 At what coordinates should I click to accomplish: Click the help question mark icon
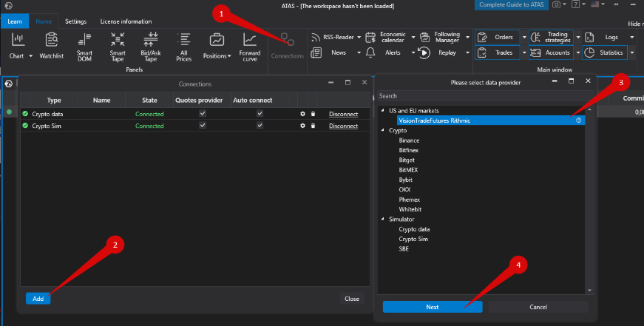[x=575, y=4]
